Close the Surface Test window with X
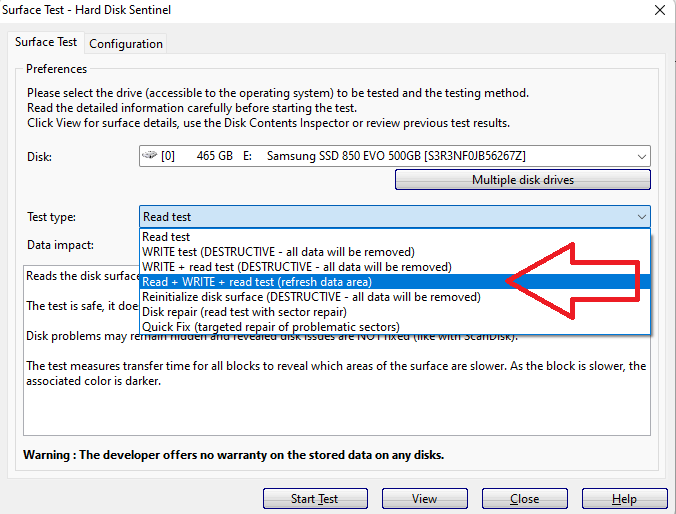The width and height of the screenshot is (676, 514). tap(660, 10)
